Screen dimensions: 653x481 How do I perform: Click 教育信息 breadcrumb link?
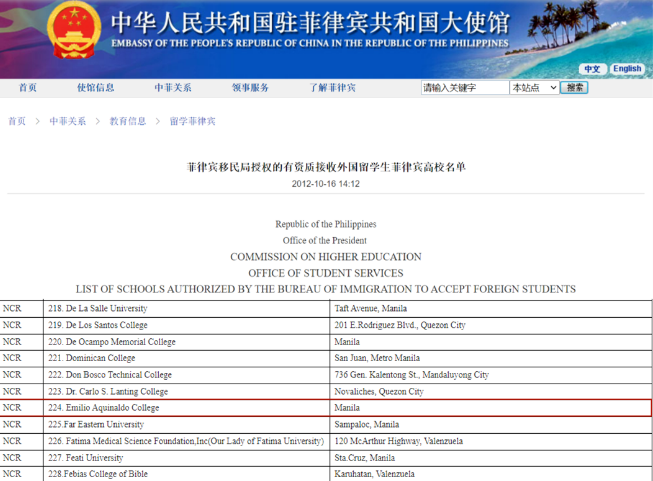pos(127,121)
